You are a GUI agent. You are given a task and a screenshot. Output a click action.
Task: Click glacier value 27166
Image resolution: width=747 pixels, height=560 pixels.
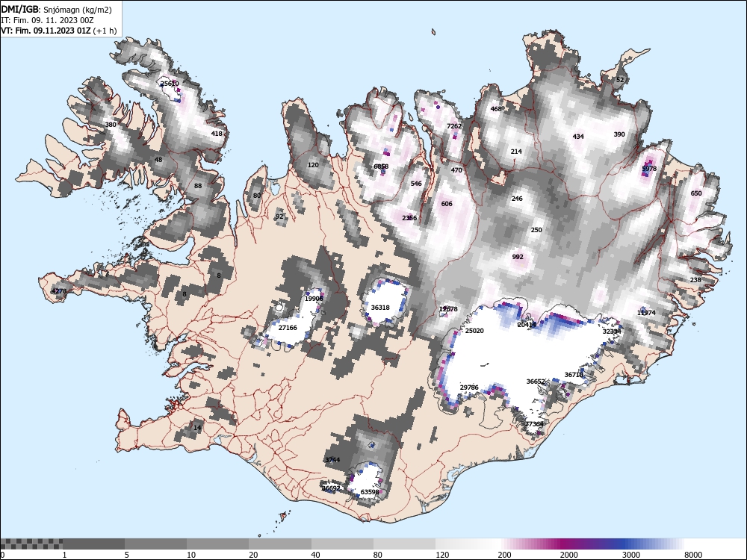288,328
